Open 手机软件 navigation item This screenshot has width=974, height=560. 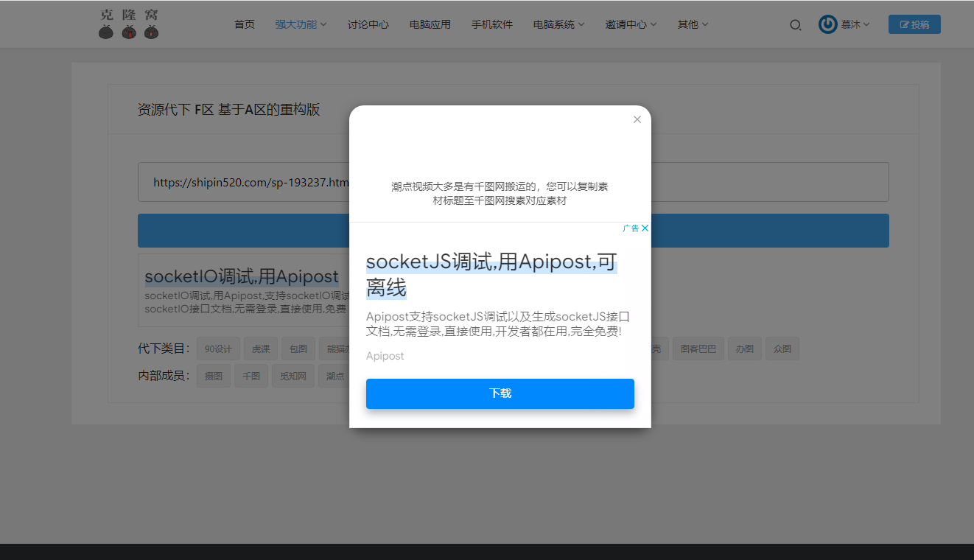[492, 24]
